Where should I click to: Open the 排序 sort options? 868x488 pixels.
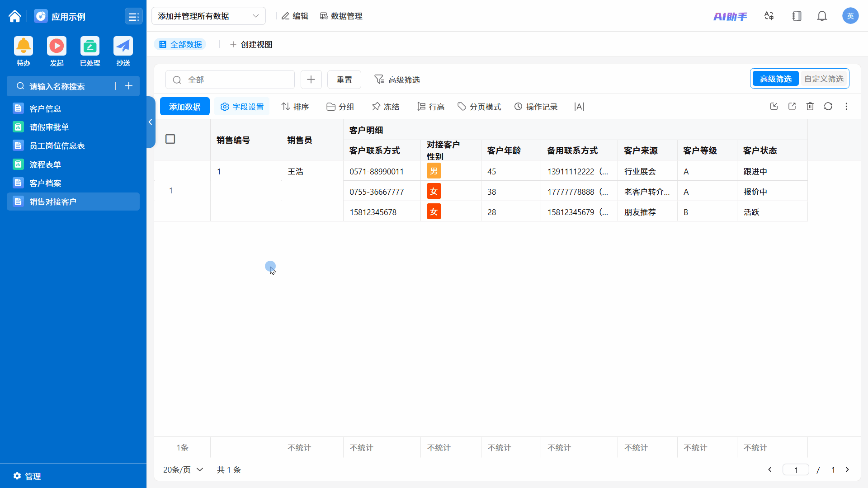[295, 107]
